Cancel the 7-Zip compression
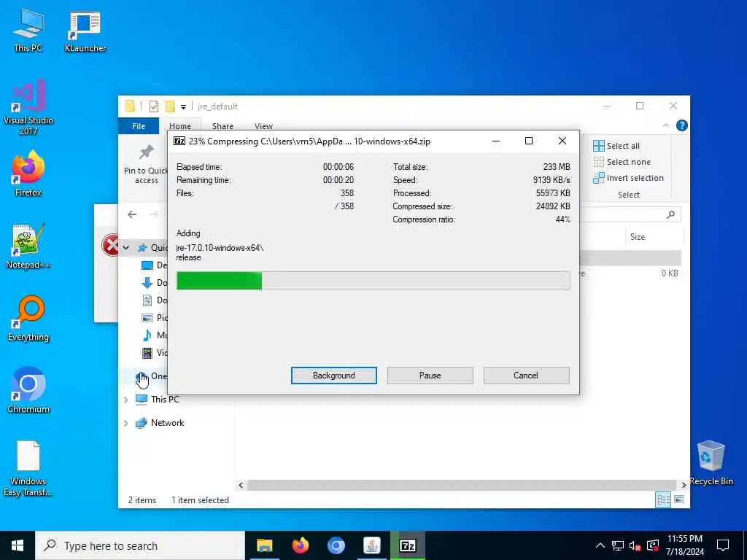The width and height of the screenshot is (747, 560). pos(526,376)
